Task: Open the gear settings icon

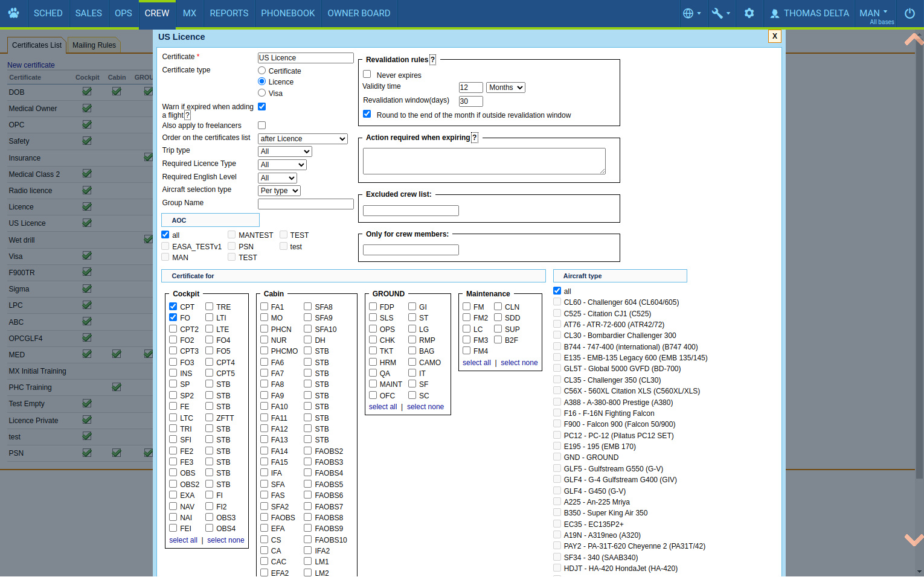Action: pos(749,13)
